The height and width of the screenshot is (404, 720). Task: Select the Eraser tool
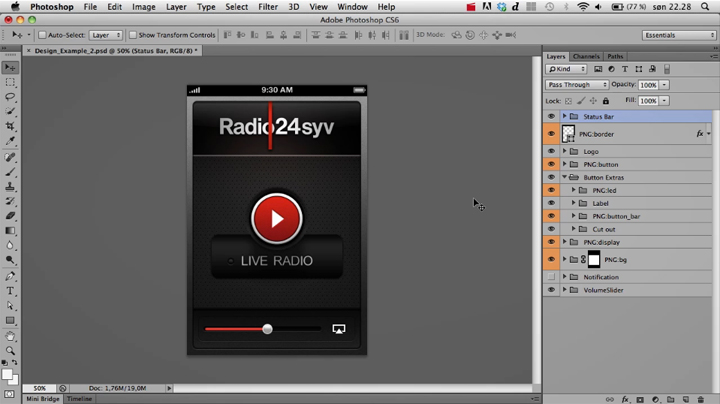[x=10, y=216]
